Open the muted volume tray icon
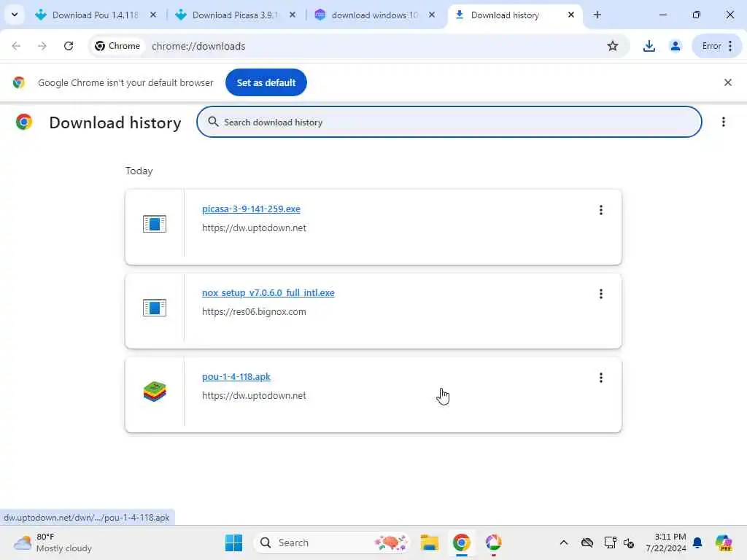This screenshot has width=747, height=560. tap(628, 542)
